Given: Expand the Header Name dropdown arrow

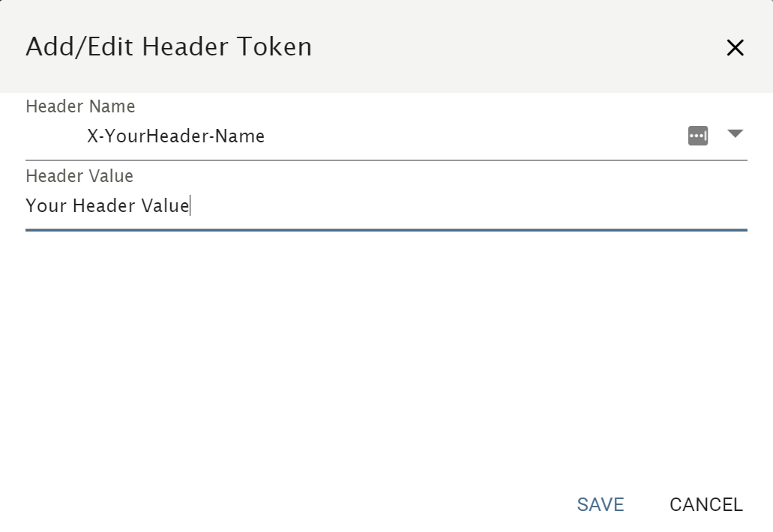Looking at the screenshot, I should click(x=735, y=134).
